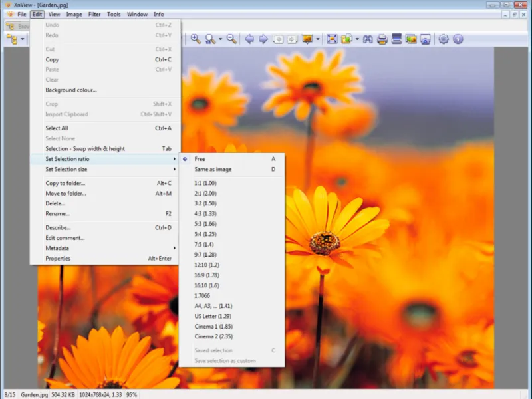Set selection ratio to 5:3 (1.66)
The height and width of the screenshot is (399, 532).
click(x=232, y=224)
